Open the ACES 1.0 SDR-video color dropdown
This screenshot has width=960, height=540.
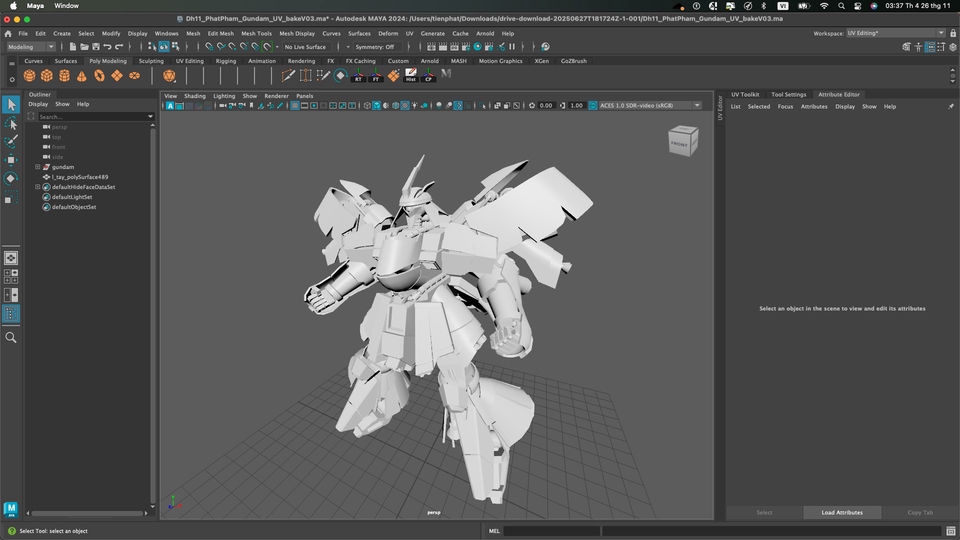coord(647,105)
